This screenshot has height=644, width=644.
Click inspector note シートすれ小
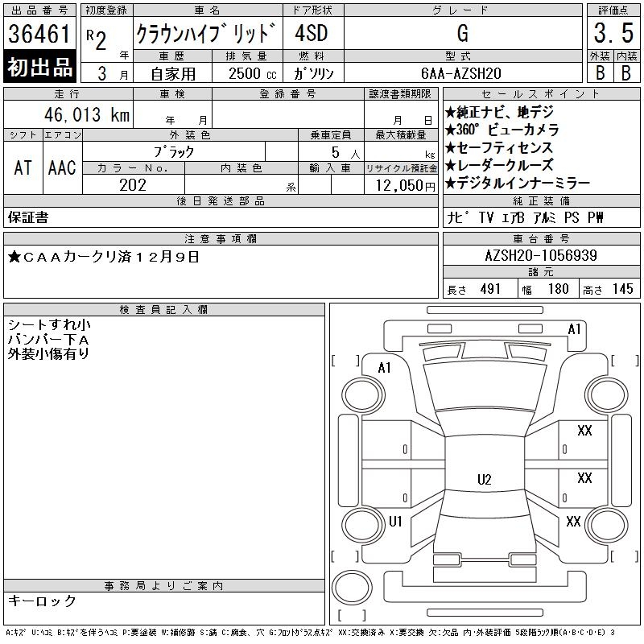49,325
